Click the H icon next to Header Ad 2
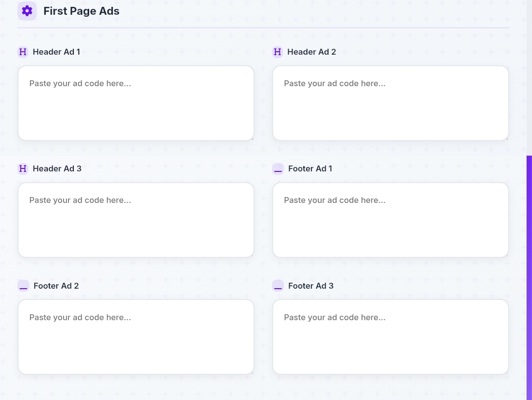Screen dimensions: 532x400 click(277, 52)
